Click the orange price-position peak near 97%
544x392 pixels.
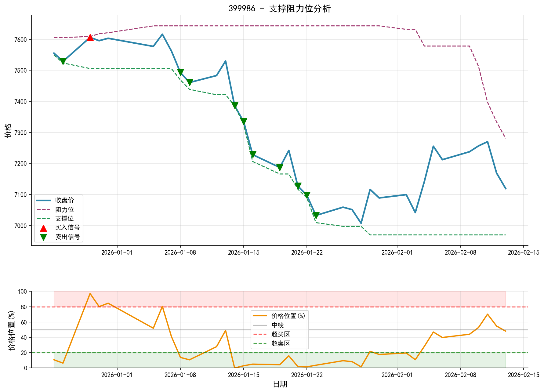click(x=91, y=294)
